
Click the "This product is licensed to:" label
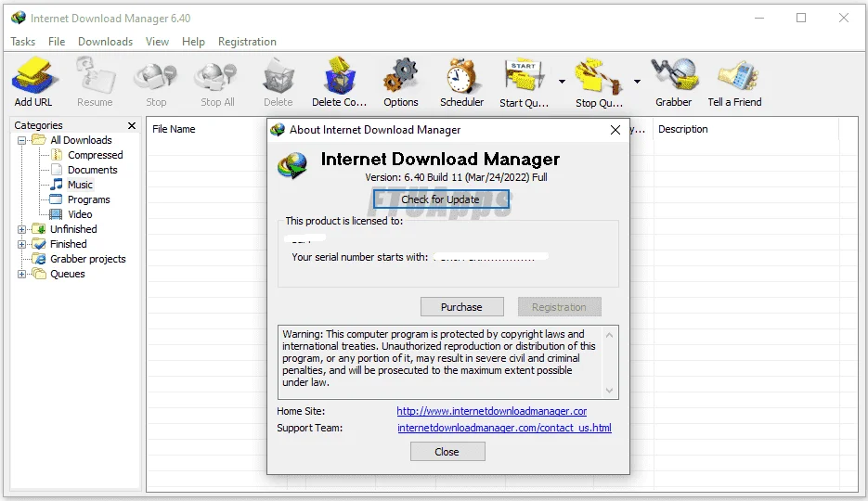343,221
